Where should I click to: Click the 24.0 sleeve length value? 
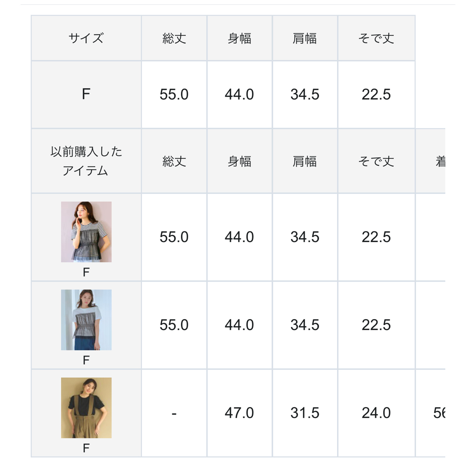pos(376,413)
